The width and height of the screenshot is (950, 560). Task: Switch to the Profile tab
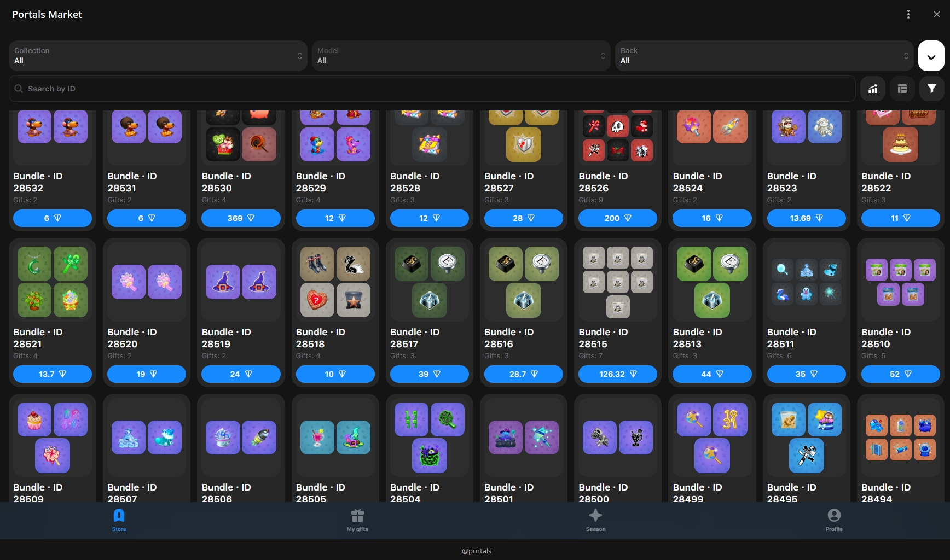(833, 520)
